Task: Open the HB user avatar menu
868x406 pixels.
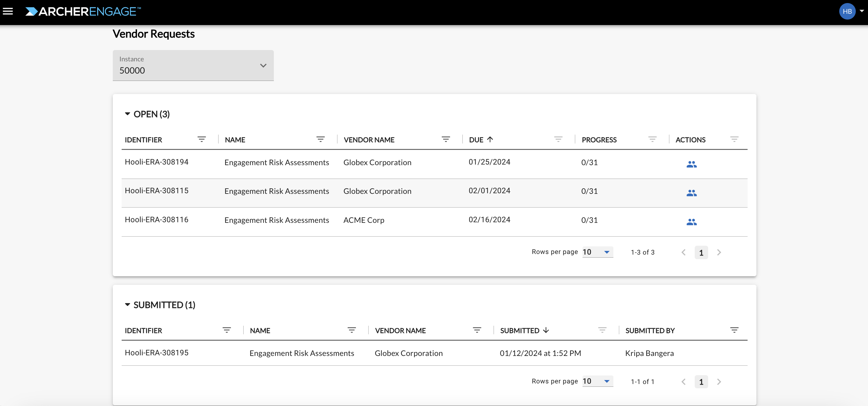Action: pos(847,11)
